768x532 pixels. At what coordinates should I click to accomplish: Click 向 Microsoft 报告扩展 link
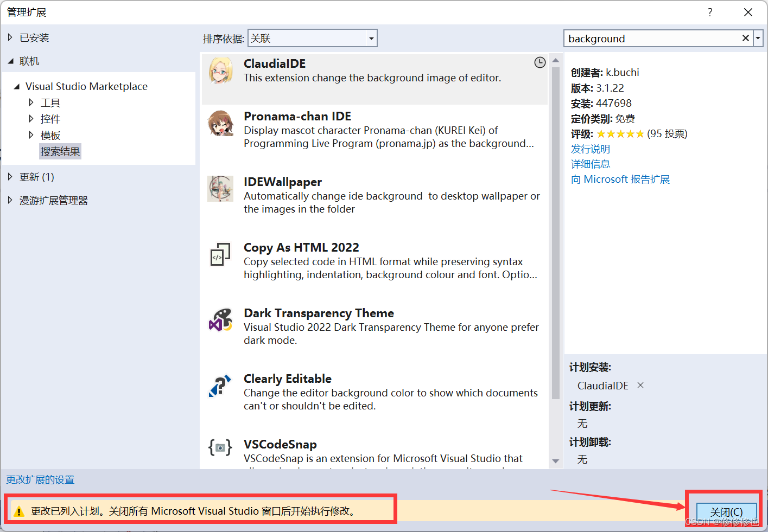click(620, 179)
